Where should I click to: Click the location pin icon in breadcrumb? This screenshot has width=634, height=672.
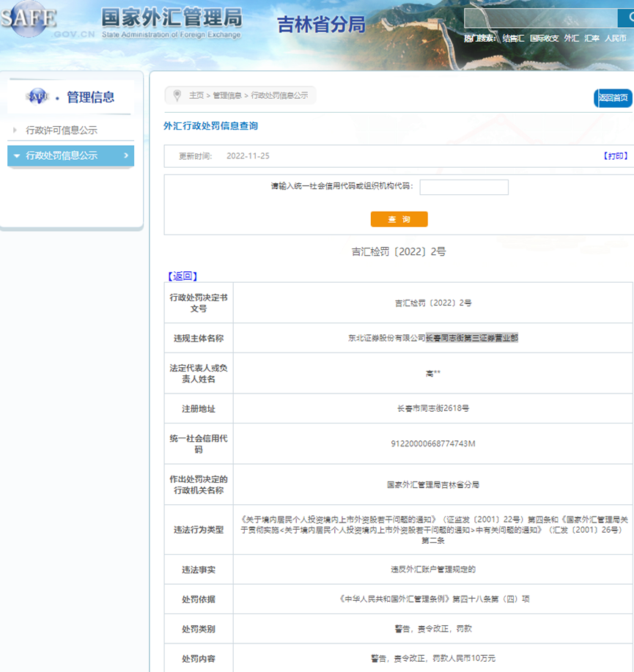click(177, 95)
